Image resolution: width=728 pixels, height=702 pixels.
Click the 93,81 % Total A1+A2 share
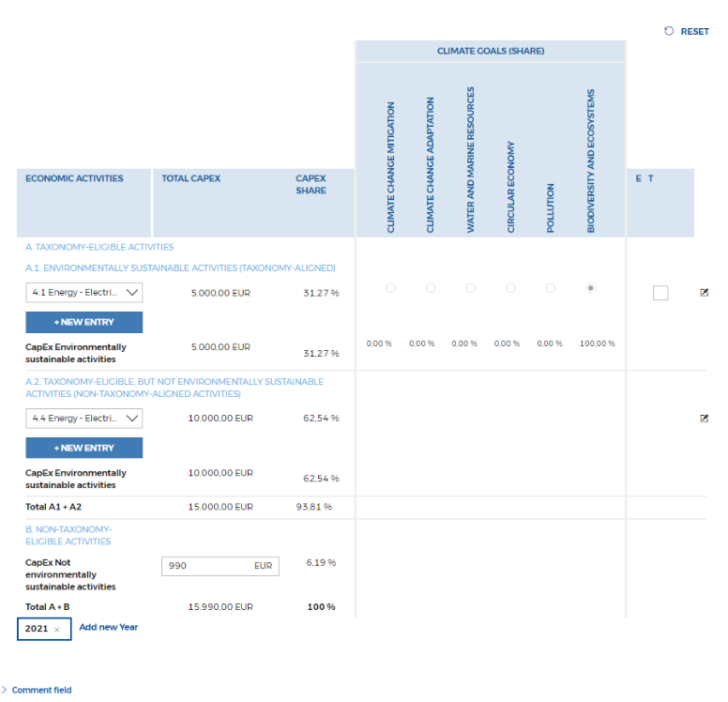point(314,507)
